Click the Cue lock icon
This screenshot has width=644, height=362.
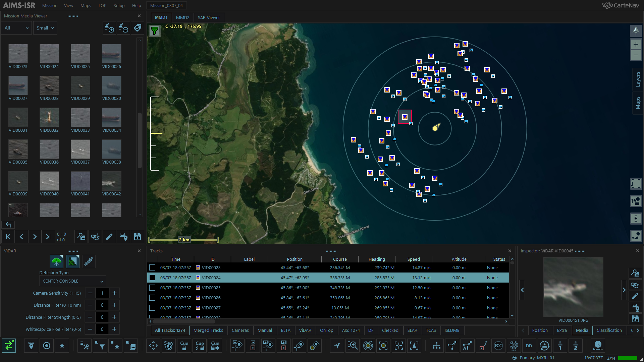[184, 346]
